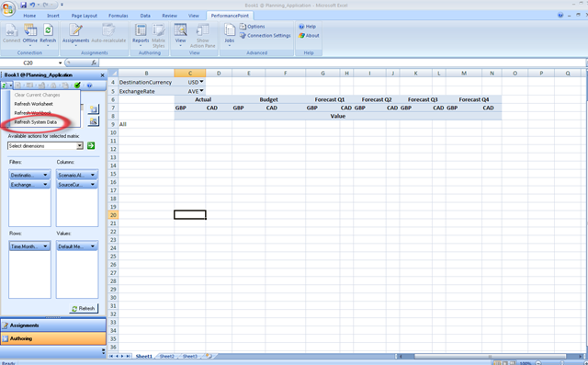Click the new matrix icon in action pane
The height and width of the screenshot is (365, 588).
pos(94,109)
